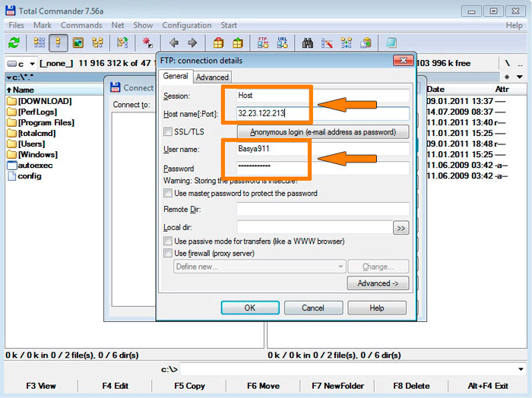This screenshot has width=532, height=398.
Task: Click the Forward arrow toolbar icon
Action: pyautogui.click(x=192, y=43)
